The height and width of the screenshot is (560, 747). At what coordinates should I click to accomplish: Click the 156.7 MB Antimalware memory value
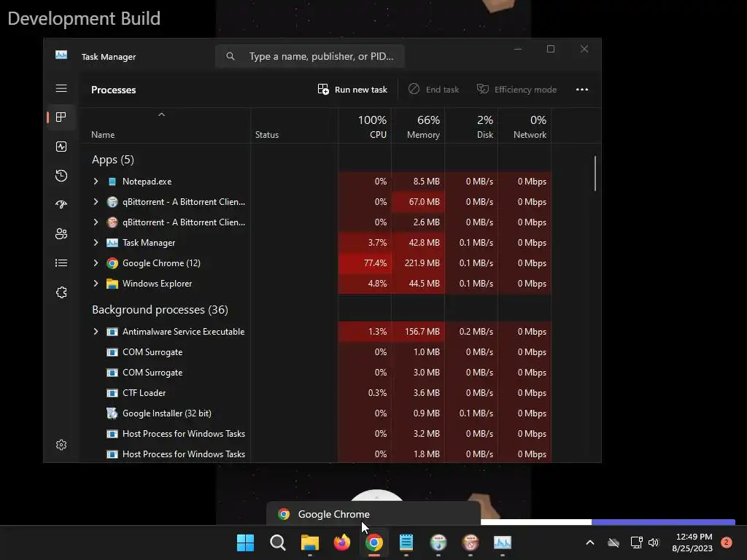pyautogui.click(x=422, y=332)
